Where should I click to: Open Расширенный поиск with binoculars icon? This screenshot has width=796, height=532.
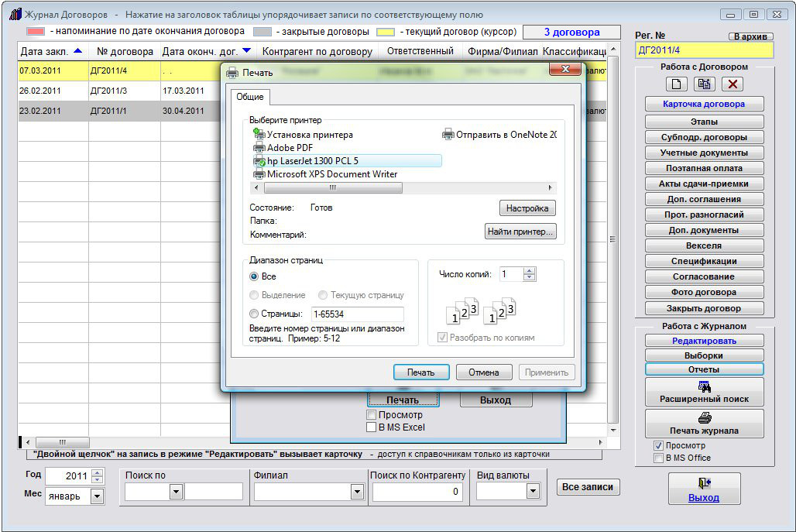pyautogui.click(x=704, y=392)
